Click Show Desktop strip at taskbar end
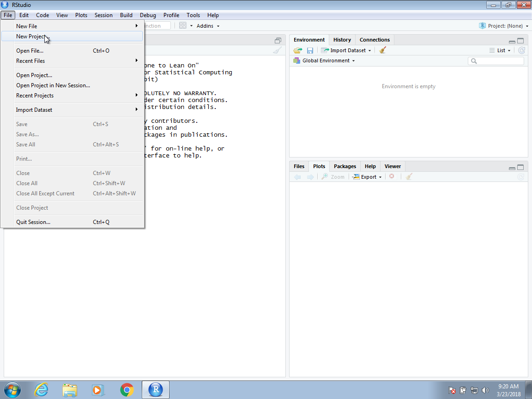The image size is (532, 399). coord(529,390)
